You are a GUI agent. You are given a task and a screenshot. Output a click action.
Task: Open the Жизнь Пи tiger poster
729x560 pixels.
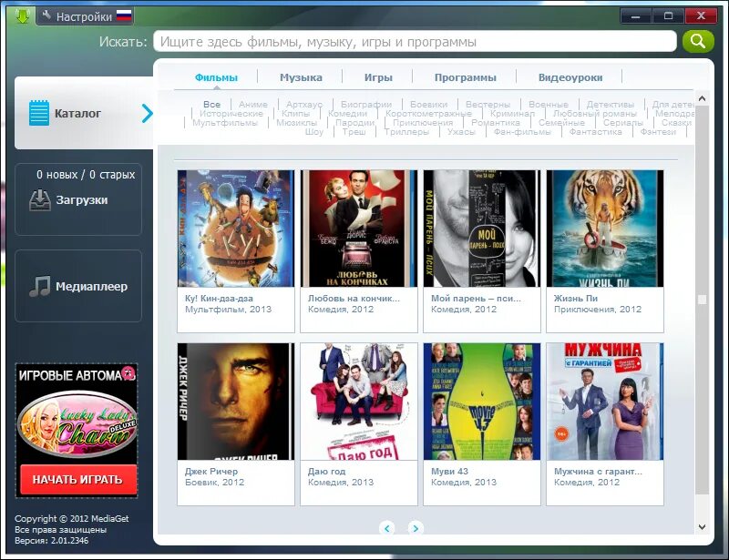point(605,229)
